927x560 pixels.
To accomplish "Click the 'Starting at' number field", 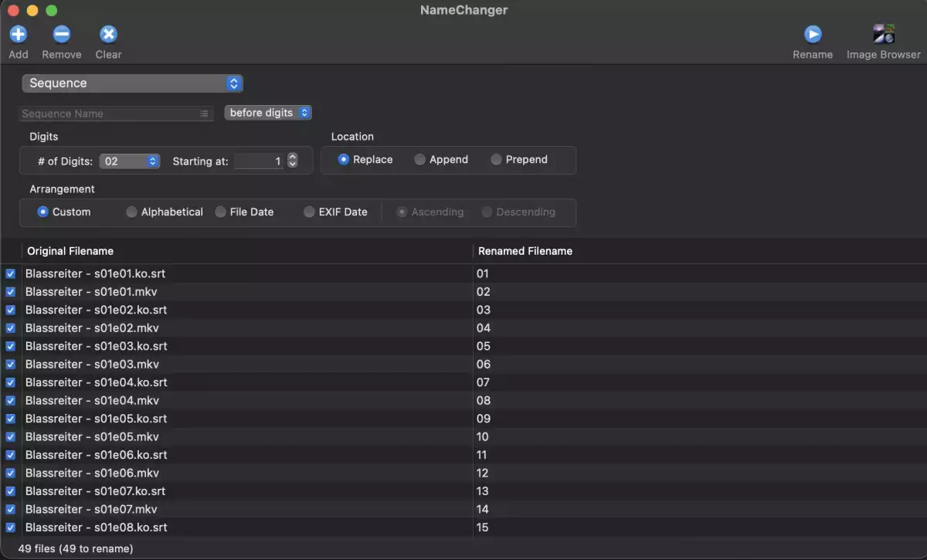I will (260, 161).
